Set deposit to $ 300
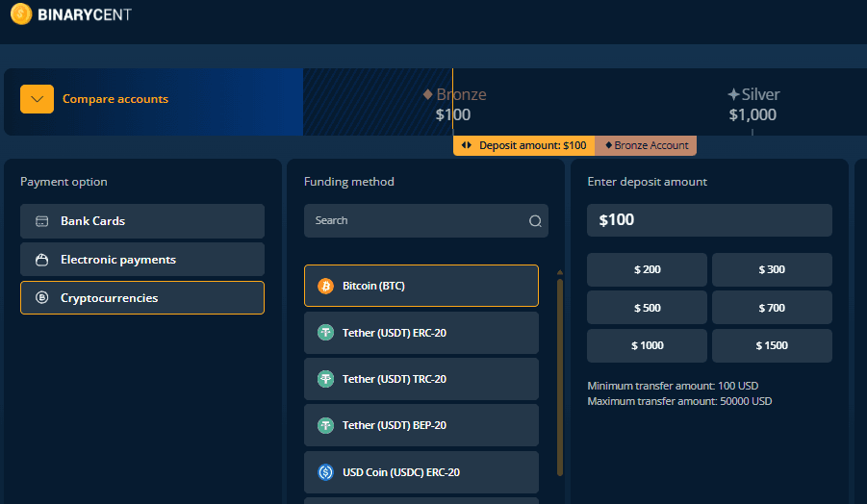 pos(772,269)
